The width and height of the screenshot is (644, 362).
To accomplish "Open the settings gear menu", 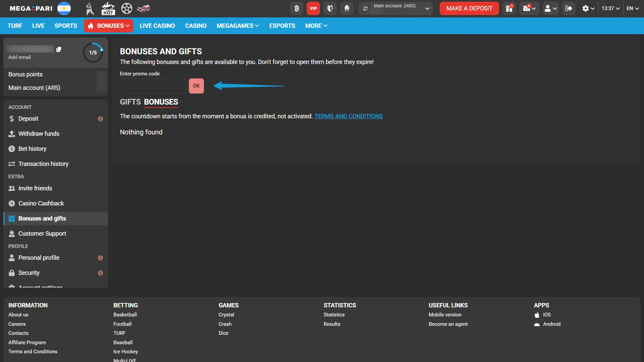I will (x=588, y=8).
